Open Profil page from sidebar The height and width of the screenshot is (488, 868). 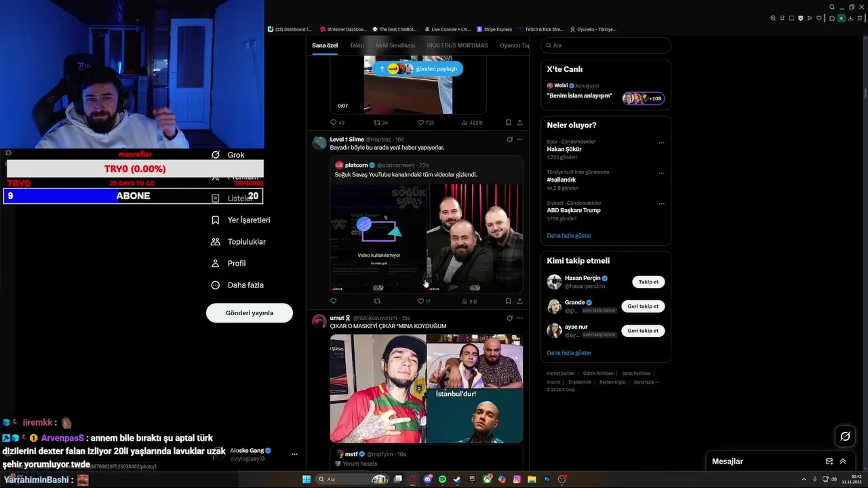[229, 264]
